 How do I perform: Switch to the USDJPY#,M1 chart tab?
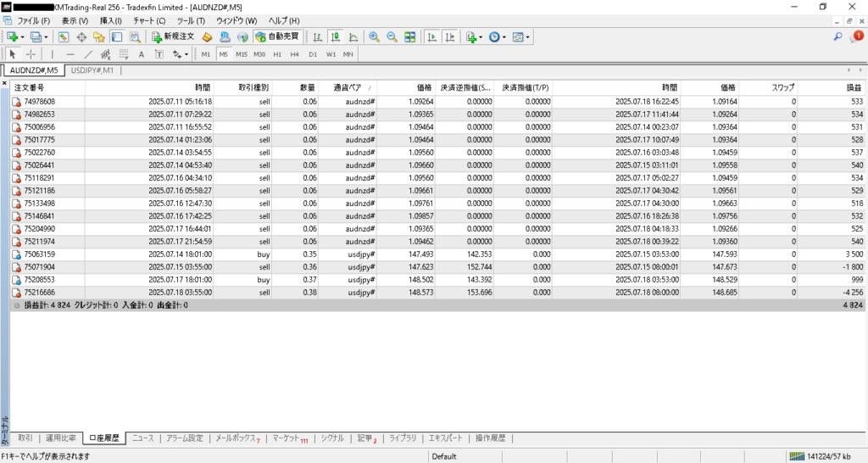(92, 70)
